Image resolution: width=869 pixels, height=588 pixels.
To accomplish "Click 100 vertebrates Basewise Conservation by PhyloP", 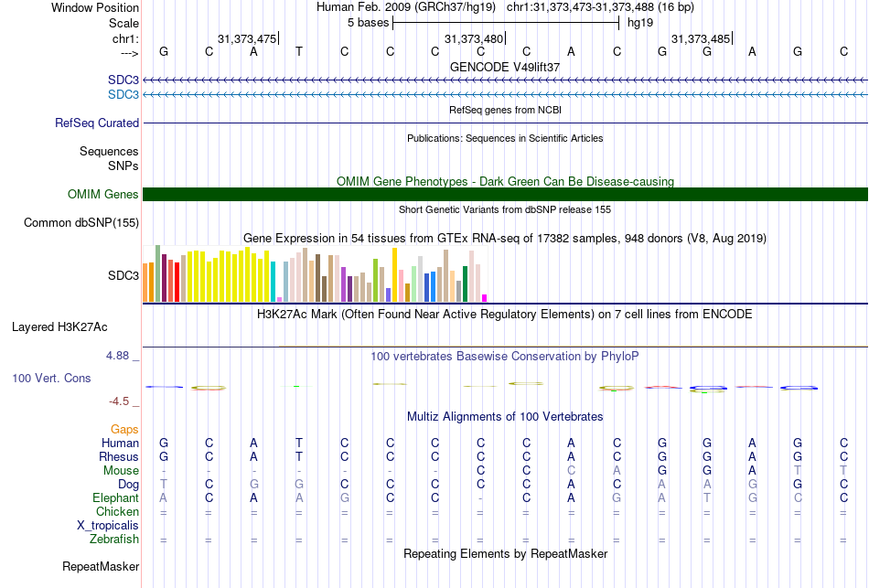I will click(x=505, y=356).
